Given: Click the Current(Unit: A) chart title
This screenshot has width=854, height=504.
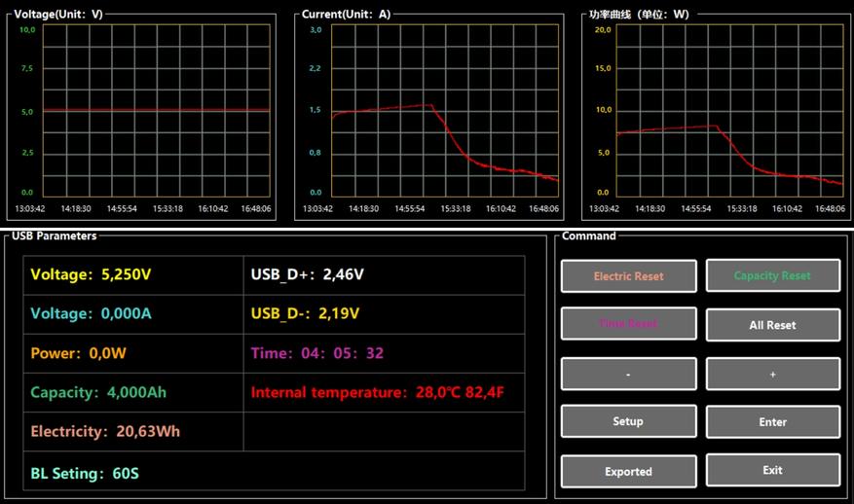Looking at the screenshot, I should [347, 15].
